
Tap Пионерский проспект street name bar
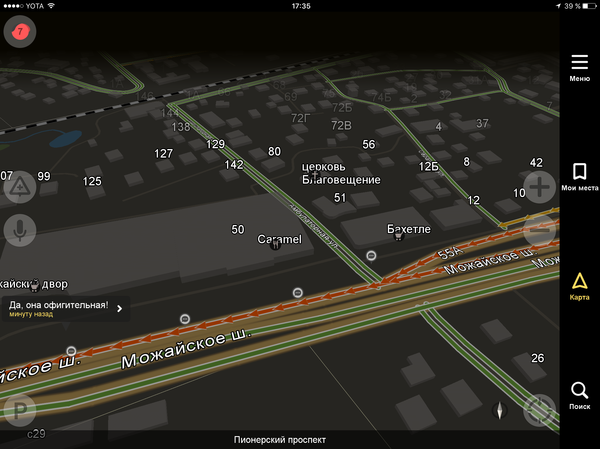coord(280,439)
